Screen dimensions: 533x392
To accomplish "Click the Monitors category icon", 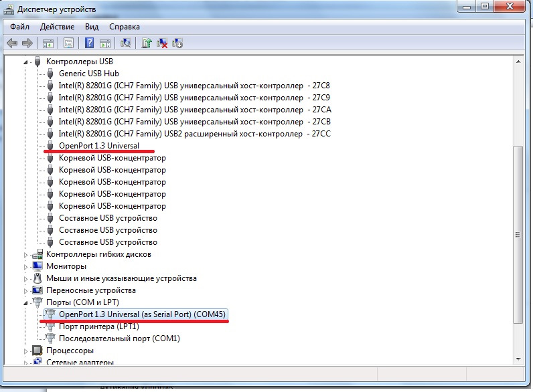I will click(x=37, y=266).
